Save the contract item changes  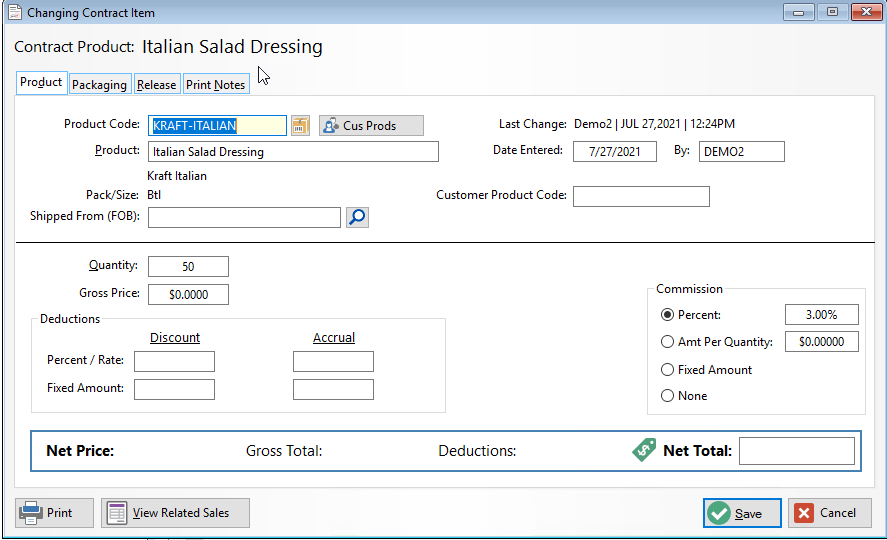[742, 513]
